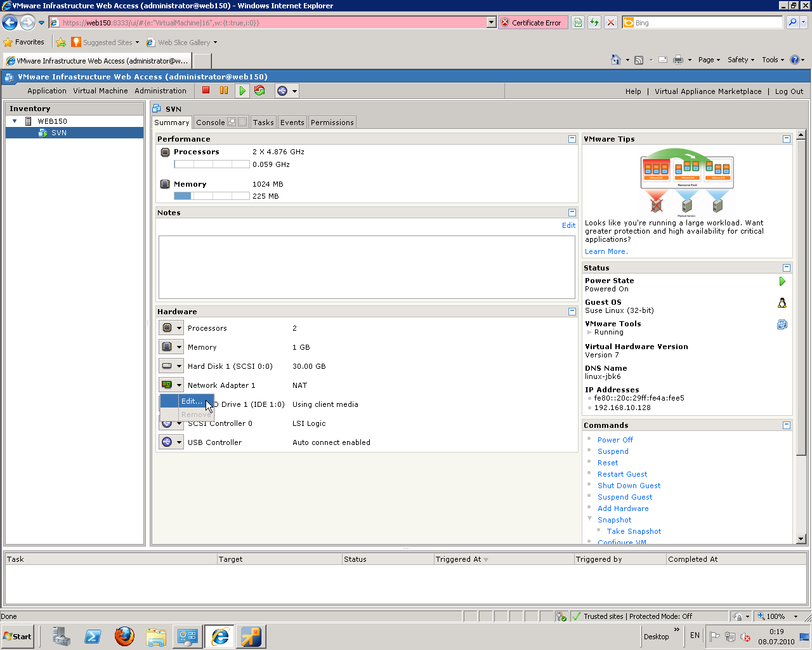Click Edit link in Notes panel
The width and height of the screenshot is (812, 650).
click(x=568, y=225)
